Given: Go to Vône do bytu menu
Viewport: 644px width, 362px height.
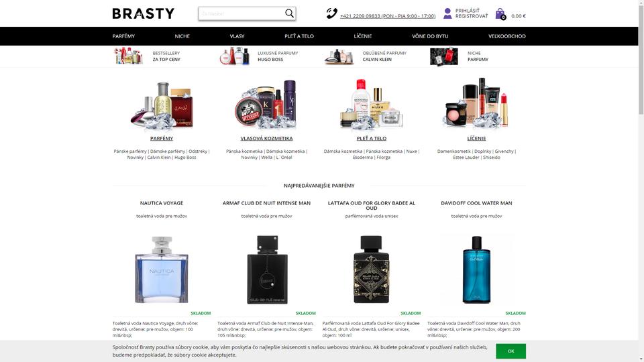Looking at the screenshot, I should coord(430,36).
